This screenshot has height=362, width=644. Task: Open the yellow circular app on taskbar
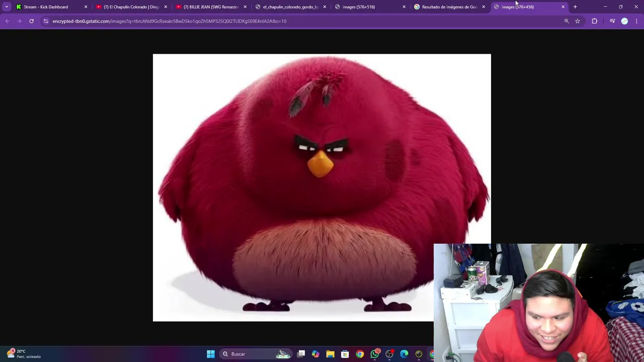coord(419,354)
